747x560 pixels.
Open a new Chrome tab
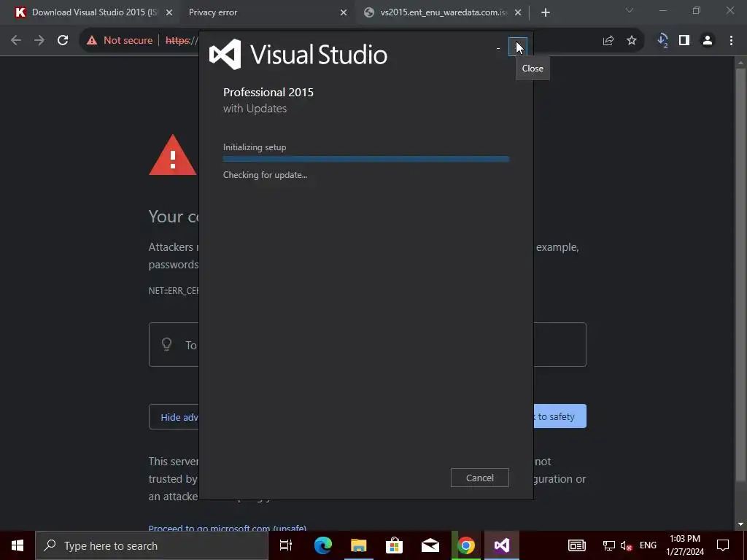click(546, 12)
